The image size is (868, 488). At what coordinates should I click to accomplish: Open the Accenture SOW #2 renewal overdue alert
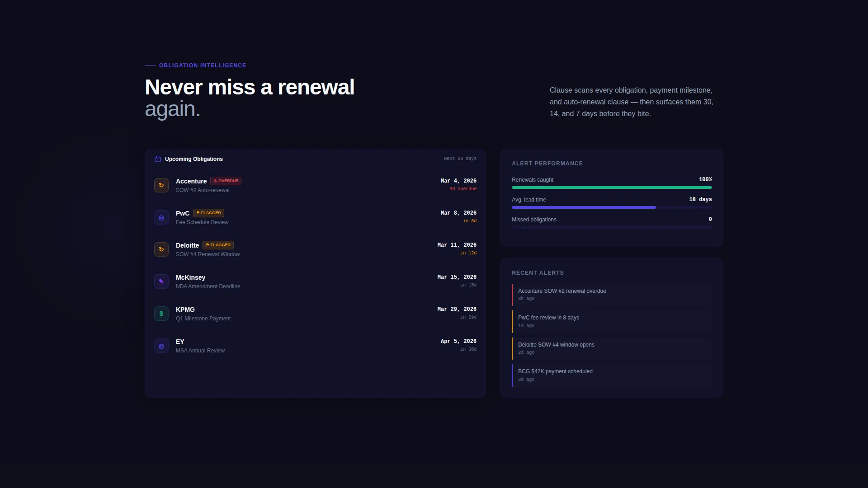pyautogui.click(x=612, y=295)
